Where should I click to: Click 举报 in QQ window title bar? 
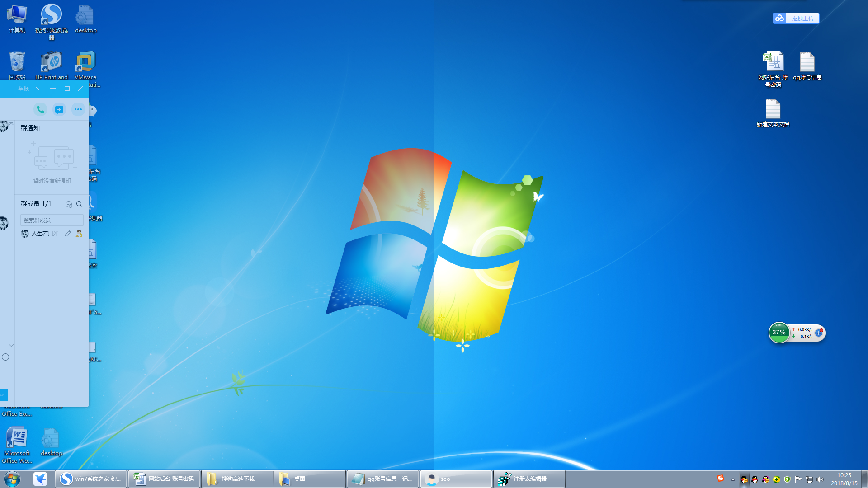24,89
